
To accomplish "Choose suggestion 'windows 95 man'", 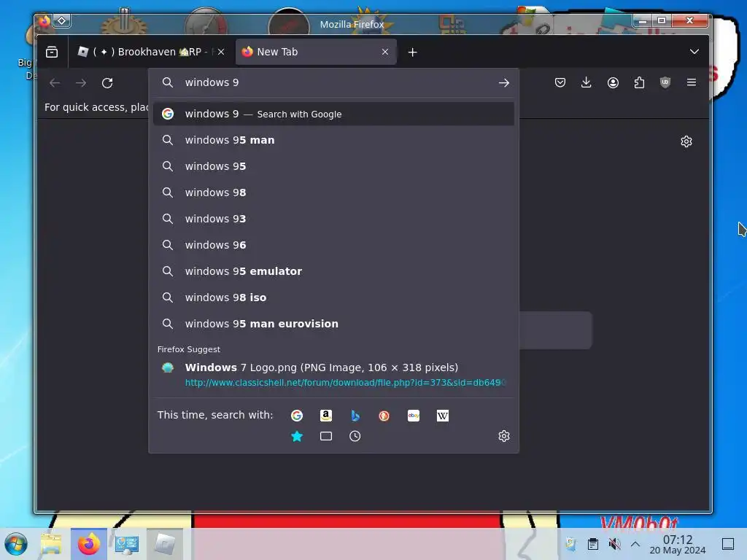I will coord(333,140).
